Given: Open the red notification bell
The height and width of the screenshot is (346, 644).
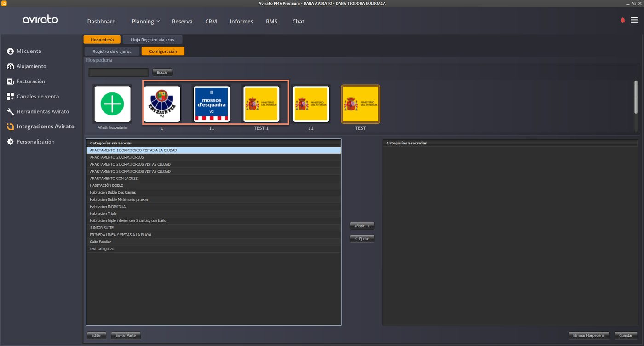Looking at the screenshot, I should (623, 20).
